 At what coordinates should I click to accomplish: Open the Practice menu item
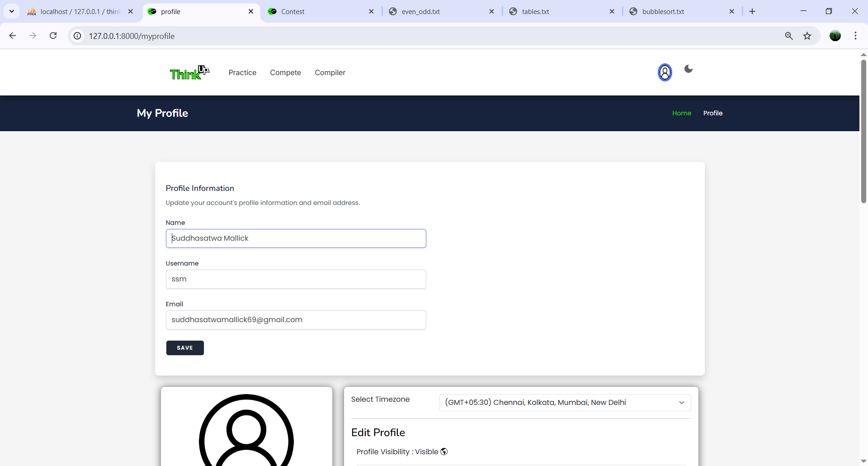coord(242,72)
